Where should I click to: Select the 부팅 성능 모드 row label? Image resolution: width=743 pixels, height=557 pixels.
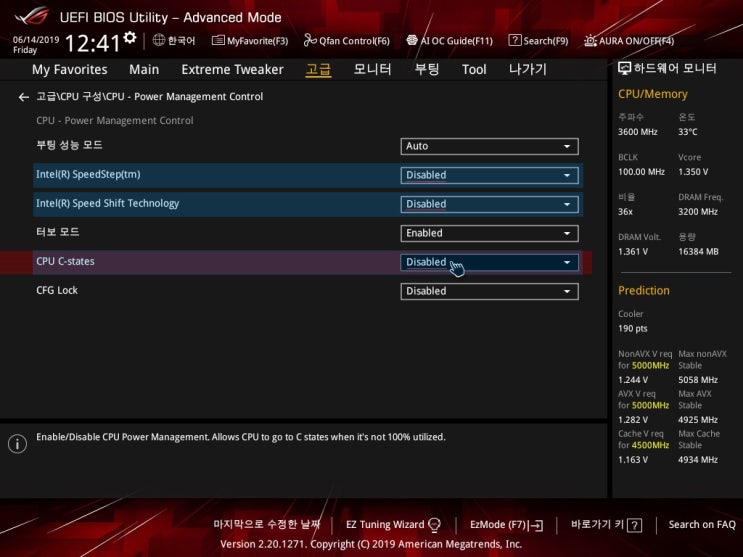[x=69, y=145]
